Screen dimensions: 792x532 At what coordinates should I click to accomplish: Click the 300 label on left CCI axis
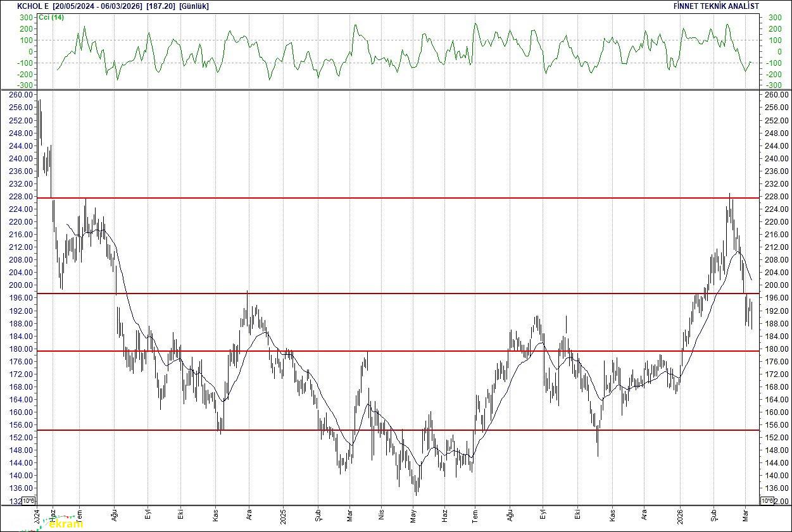tap(26, 18)
